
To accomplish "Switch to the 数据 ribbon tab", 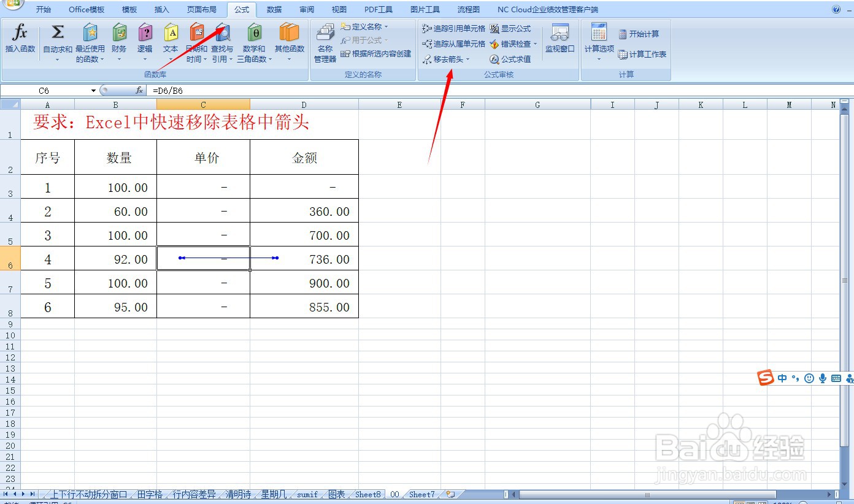I will 274,10.
